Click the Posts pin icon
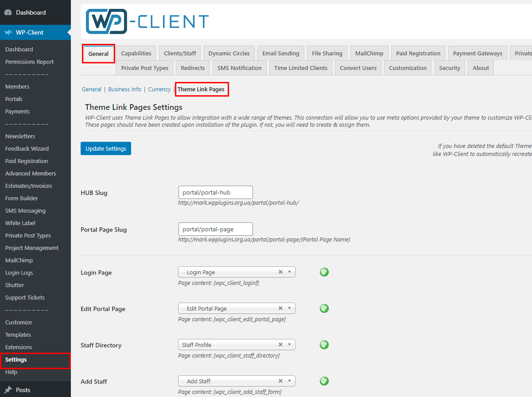The height and width of the screenshot is (397, 532). (x=8, y=390)
